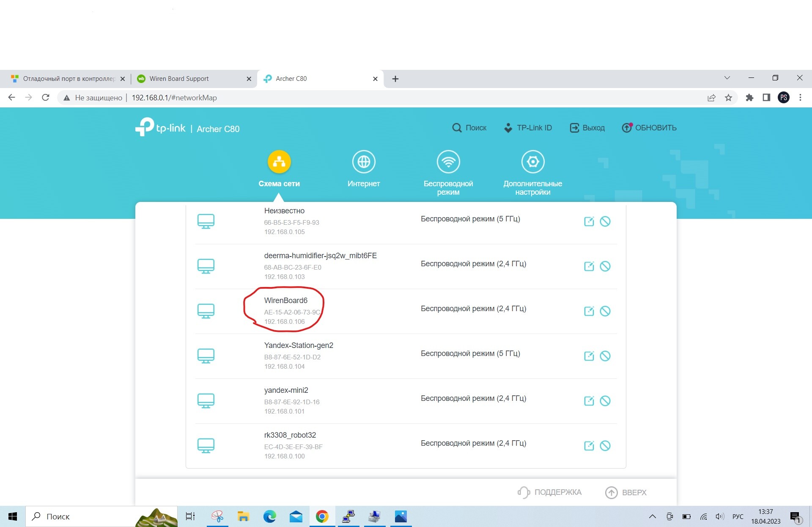The width and height of the screenshot is (812, 527).
Task: Open the Wi-Fi network tray icon
Action: pyautogui.click(x=704, y=516)
